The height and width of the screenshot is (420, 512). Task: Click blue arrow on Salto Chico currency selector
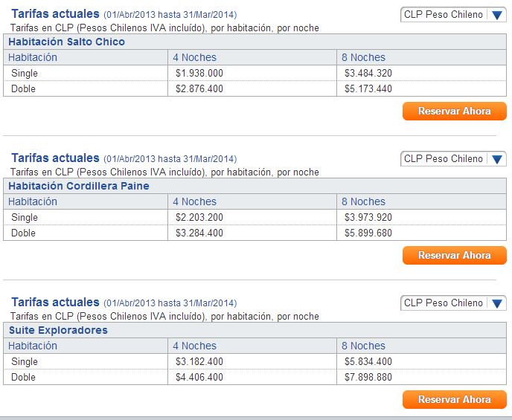click(x=497, y=16)
